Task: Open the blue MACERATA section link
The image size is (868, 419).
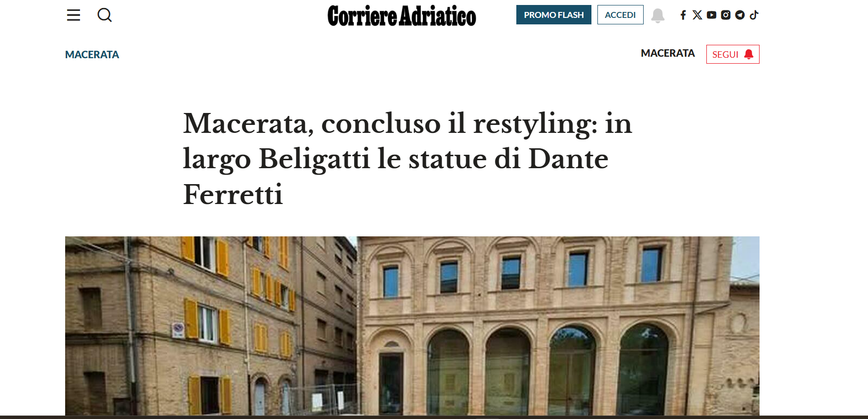Action: pos(92,55)
